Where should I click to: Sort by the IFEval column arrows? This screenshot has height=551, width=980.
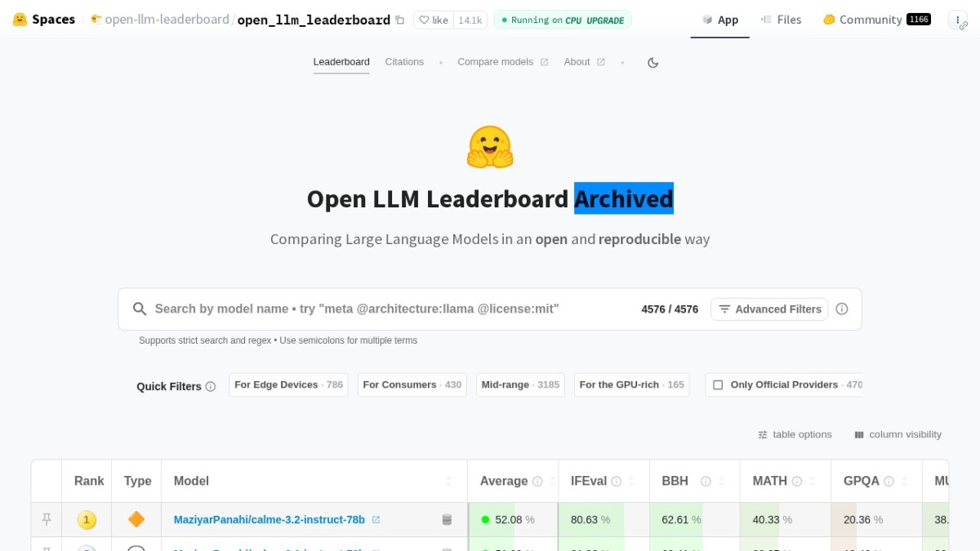tap(632, 482)
